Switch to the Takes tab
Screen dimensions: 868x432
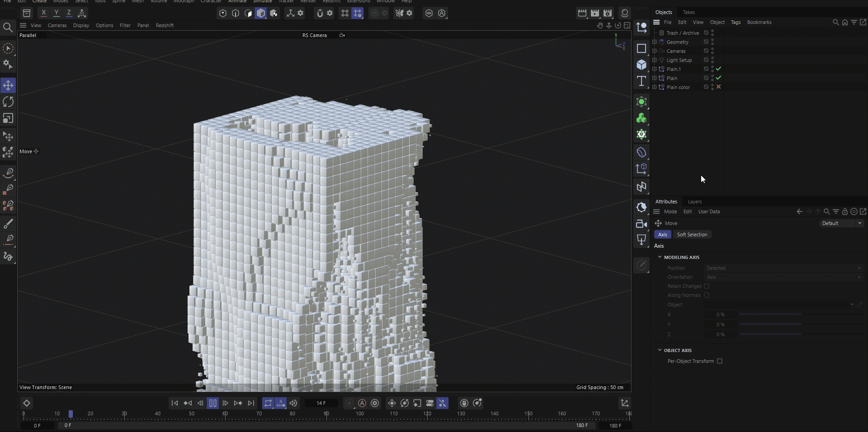coord(689,12)
